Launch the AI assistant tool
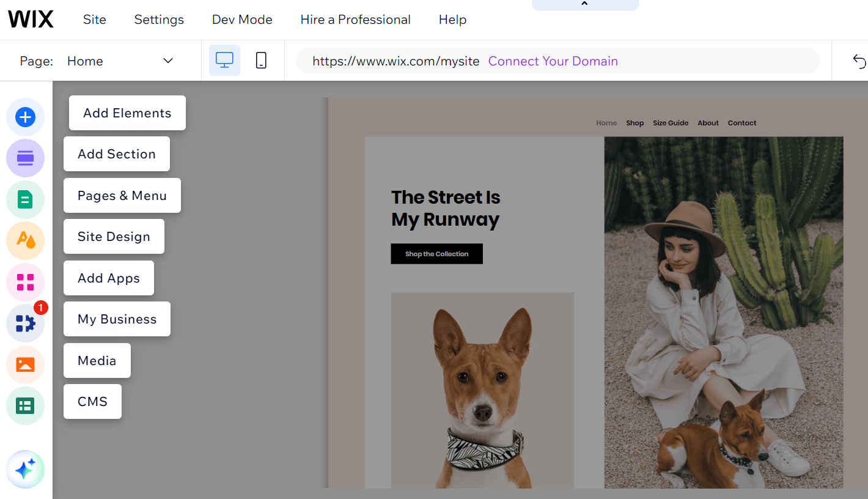Screen dimensions: 868x499 click(25, 469)
